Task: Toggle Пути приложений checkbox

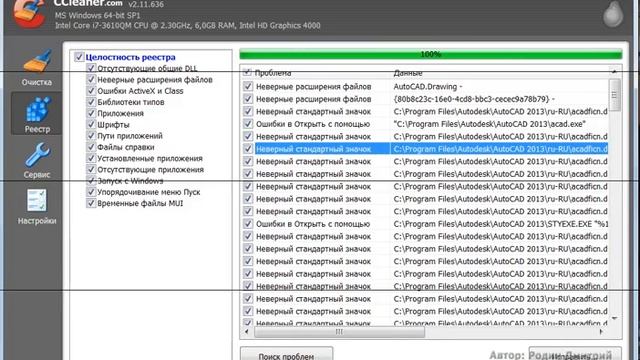Action: [91, 136]
